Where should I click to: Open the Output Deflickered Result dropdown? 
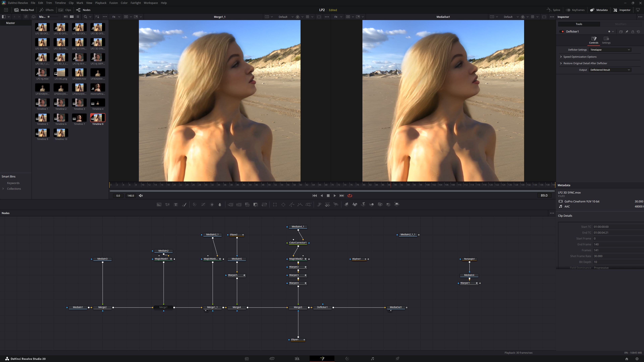coord(610,70)
